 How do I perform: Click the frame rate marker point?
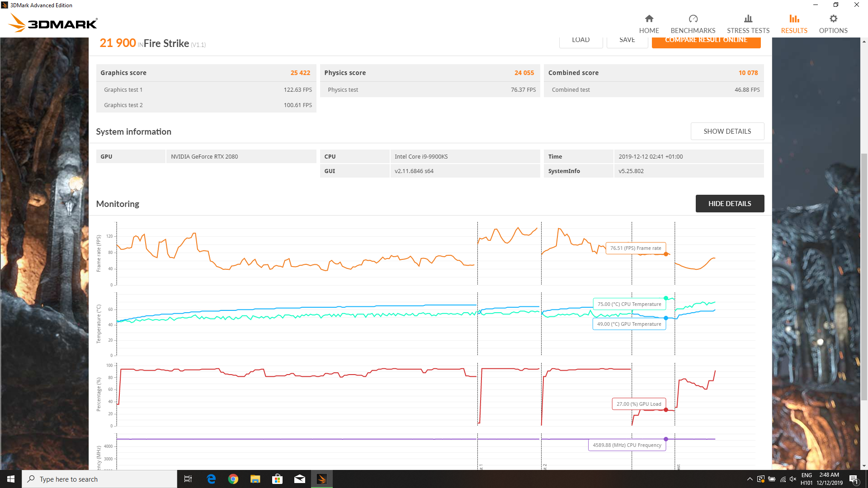(x=666, y=254)
